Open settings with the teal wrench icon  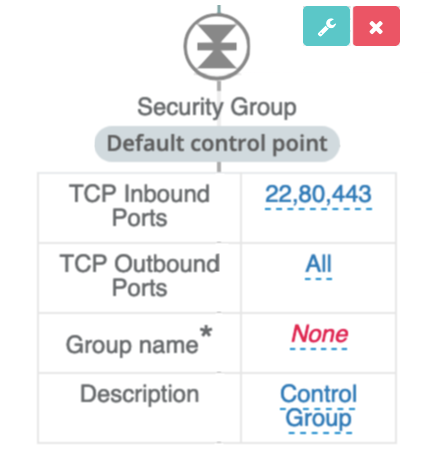click(326, 26)
